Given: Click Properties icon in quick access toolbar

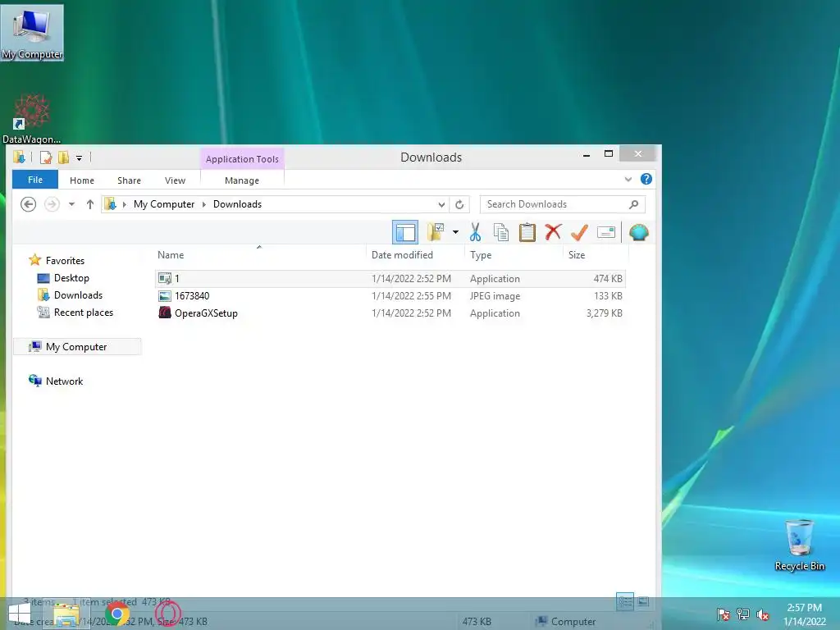Looking at the screenshot, I should click(46, 157).
